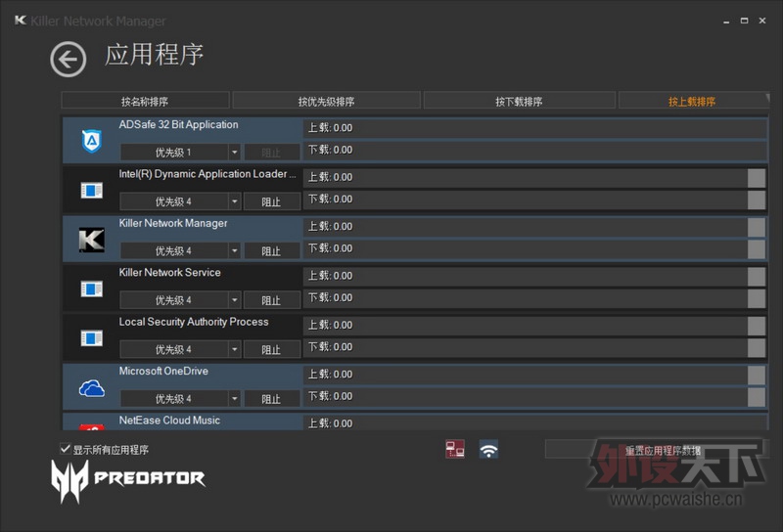The image size is (783, 532).
Task: Adjust upload limit slider for Local Security Authority Process
Action: click(x=757, y=326)
